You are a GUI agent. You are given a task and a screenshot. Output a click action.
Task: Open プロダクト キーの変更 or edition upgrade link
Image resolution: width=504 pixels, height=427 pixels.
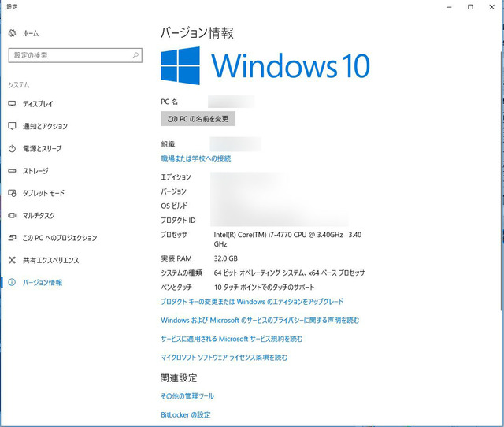click(252, 302)
